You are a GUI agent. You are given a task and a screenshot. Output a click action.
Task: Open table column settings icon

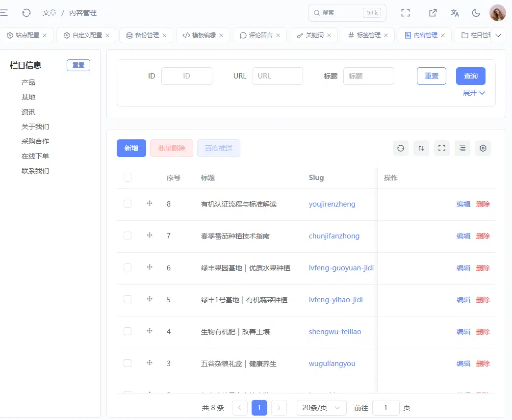point(483,148)
